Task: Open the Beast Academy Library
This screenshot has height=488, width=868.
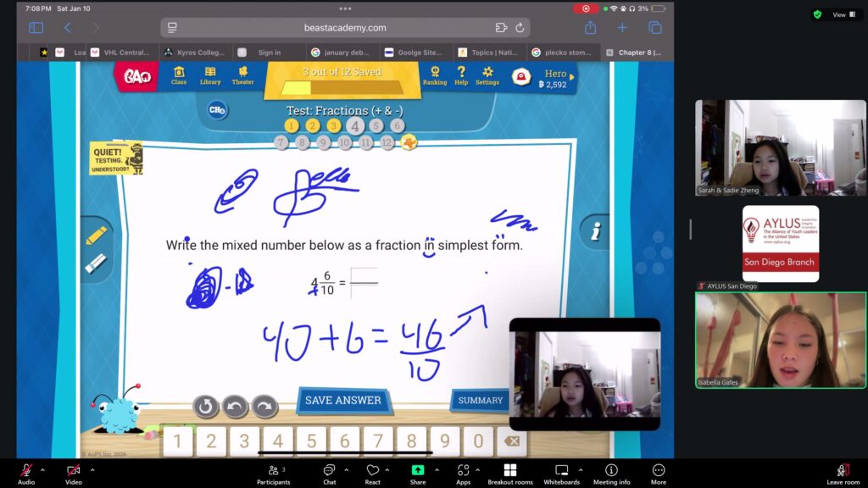Action: 210,75
